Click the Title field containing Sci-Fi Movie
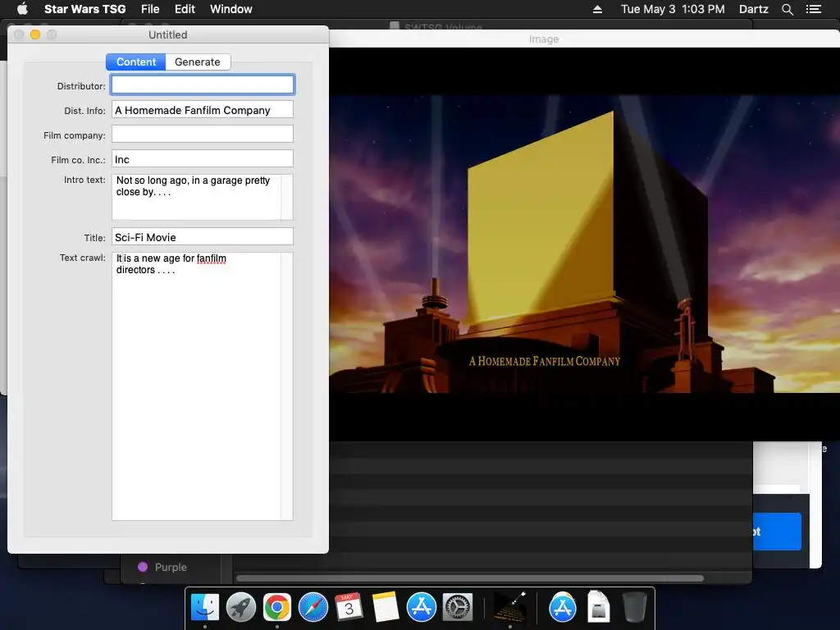The height and width of the screenshot is (630, 840). coord(203,237)
